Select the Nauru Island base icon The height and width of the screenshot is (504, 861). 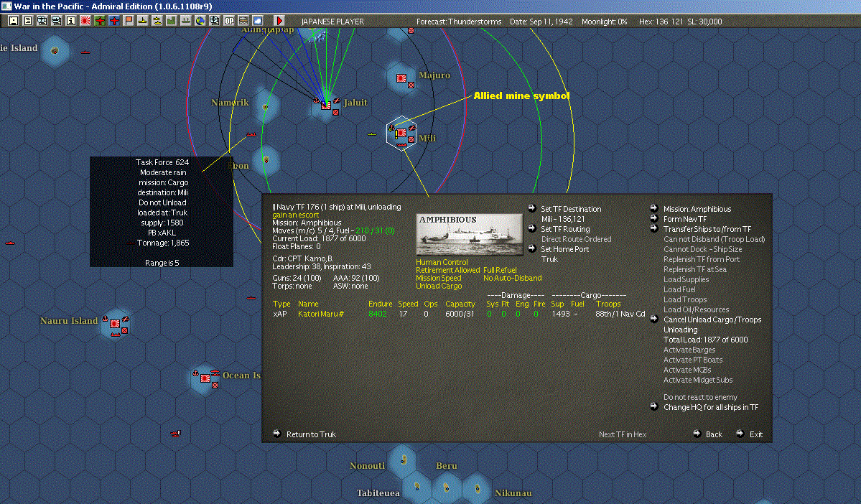click(x=115, y=324)
